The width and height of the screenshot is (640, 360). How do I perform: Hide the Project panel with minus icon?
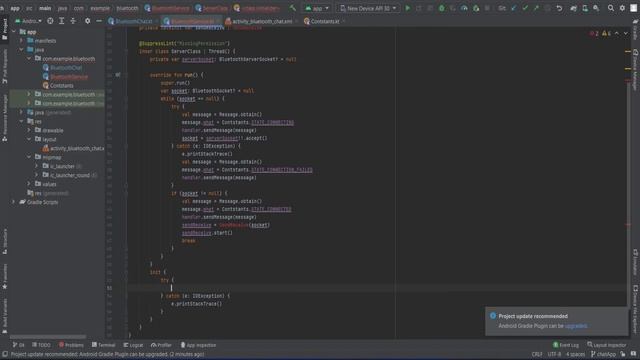[99, 21]
